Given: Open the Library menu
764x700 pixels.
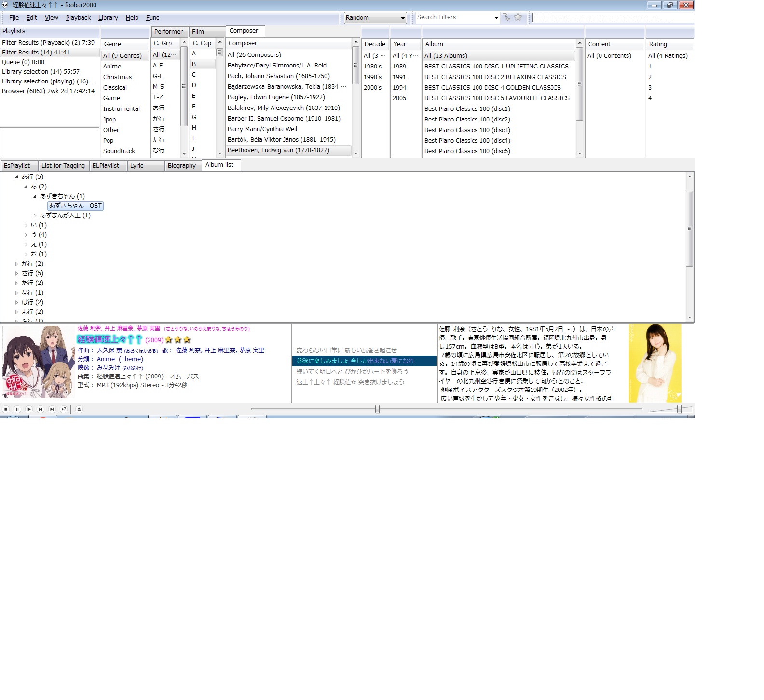Looking at the screenshot, I should click(x=108, y=18).
